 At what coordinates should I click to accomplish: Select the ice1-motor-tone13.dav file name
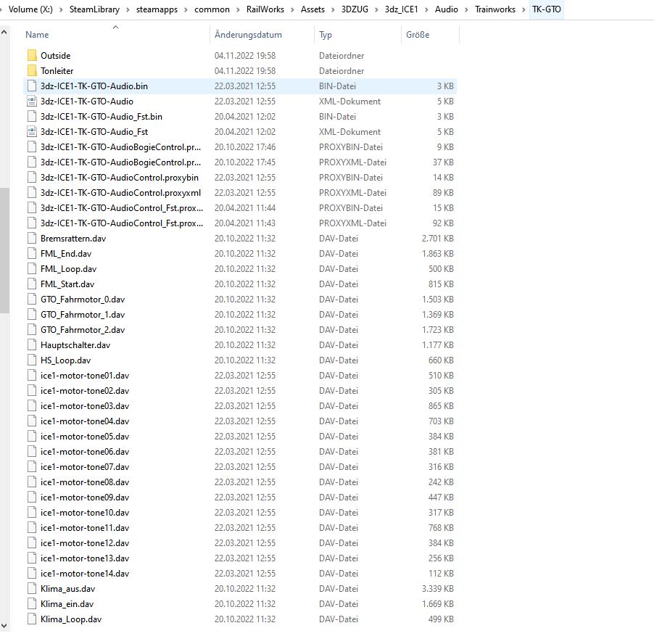click(85, 558)
